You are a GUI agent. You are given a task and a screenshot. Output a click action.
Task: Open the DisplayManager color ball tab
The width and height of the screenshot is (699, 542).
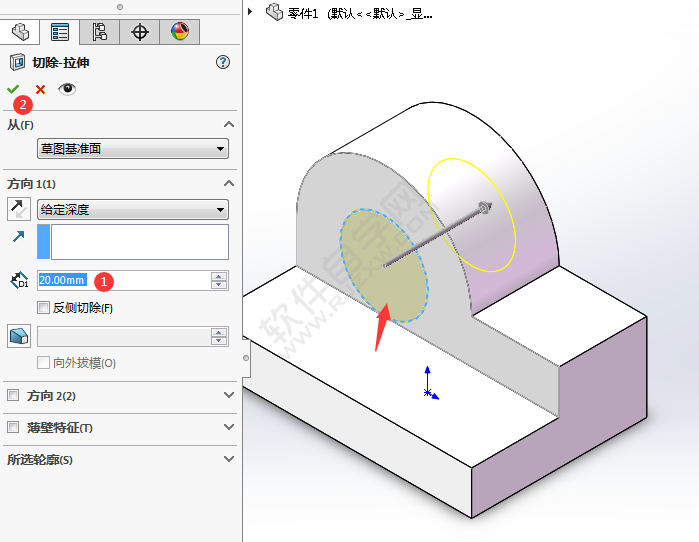(180, 32)
